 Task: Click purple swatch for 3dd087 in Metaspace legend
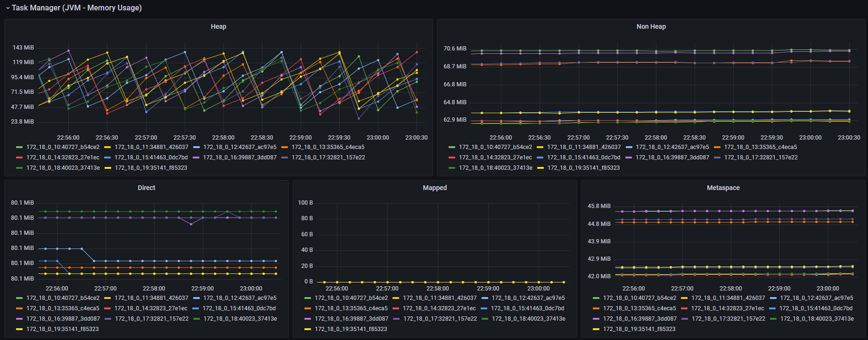coord(596,319)
